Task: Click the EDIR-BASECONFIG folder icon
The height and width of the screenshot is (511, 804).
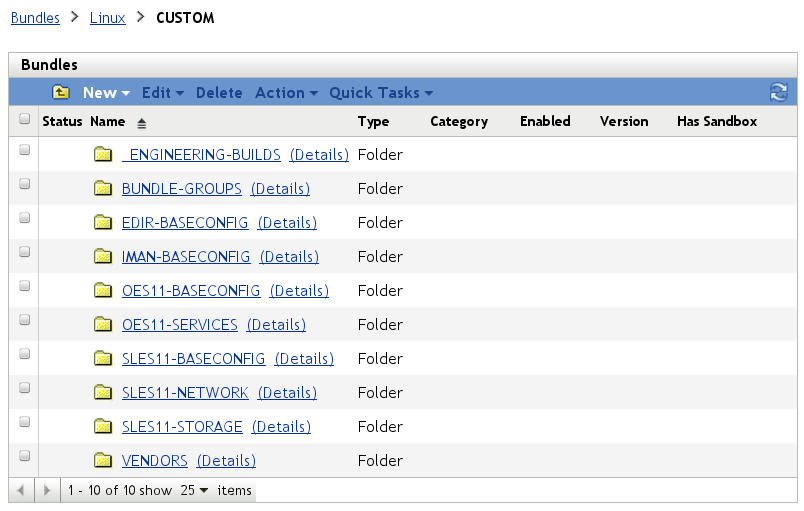Action: pos(102,223)
